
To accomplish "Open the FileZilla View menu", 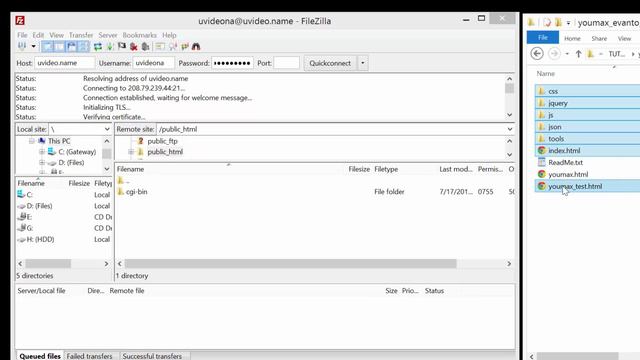I will (x=56, y=35).
